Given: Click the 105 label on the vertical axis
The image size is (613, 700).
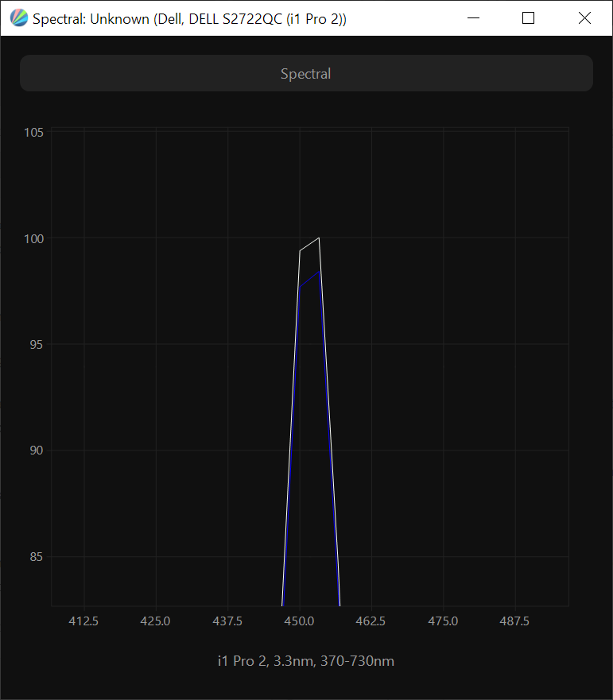Looking at the screenshot, I should click(x=33, y=132).
